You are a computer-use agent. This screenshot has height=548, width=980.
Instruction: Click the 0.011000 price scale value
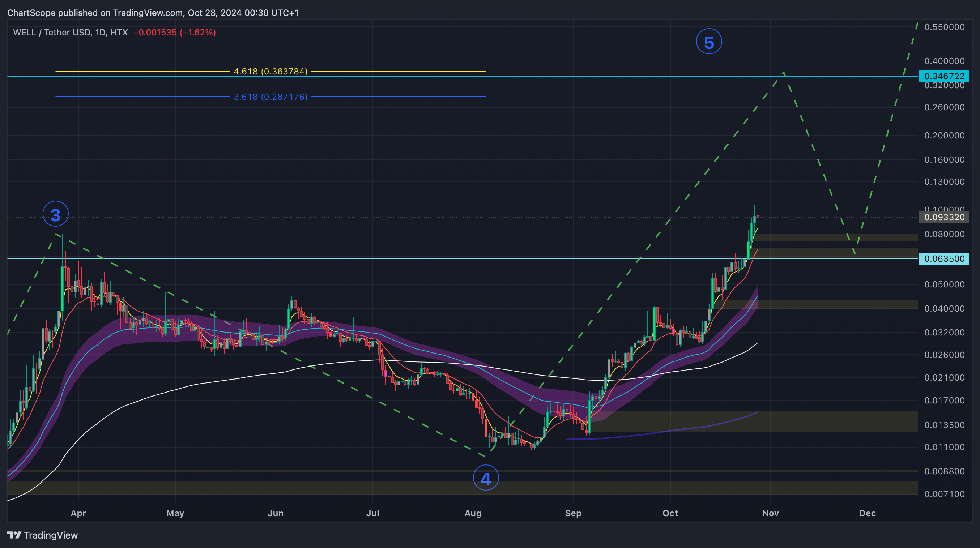pos(945,447)
